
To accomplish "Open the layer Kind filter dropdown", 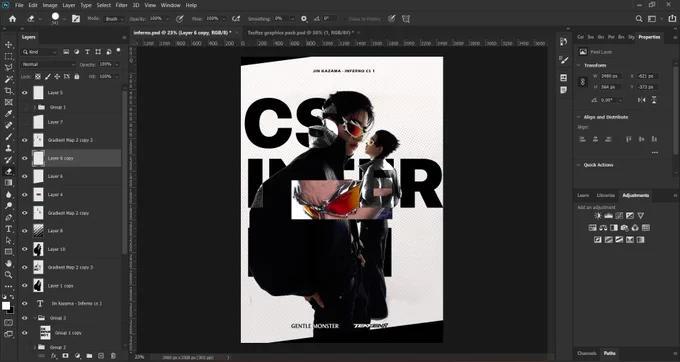I will coord(39,52).
